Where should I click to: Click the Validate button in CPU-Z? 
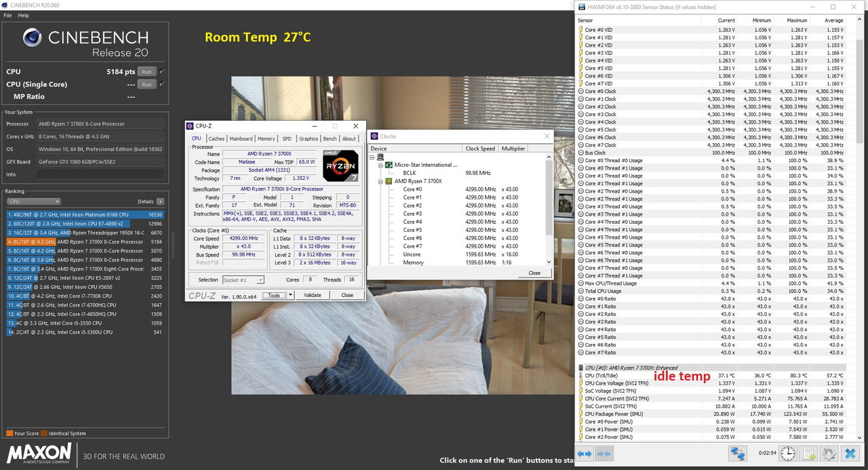tap(313, 295)
